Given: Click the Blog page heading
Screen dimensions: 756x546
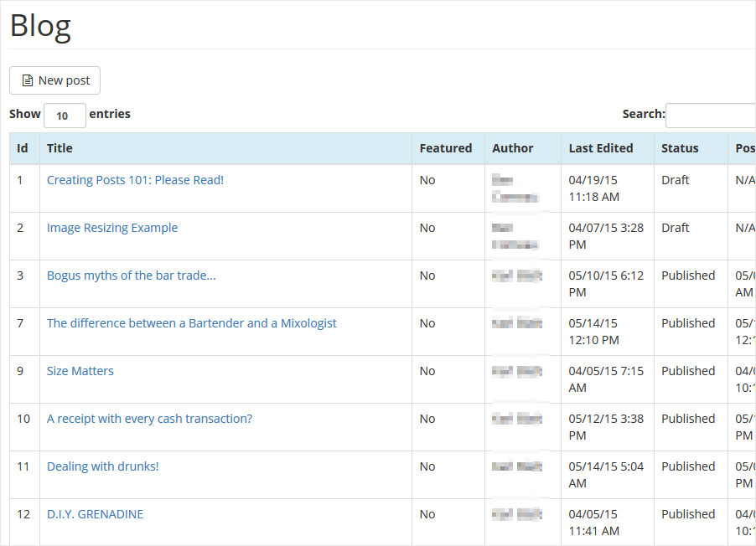Looking at the screenshot, I should [x=40, y=26].
